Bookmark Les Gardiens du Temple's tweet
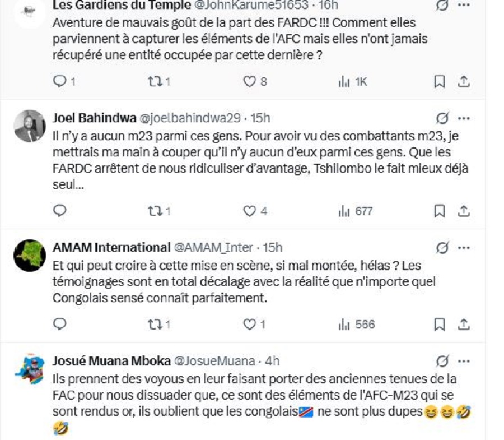The width and height of the screenshot is (504, 440). (x=440, y=82)
